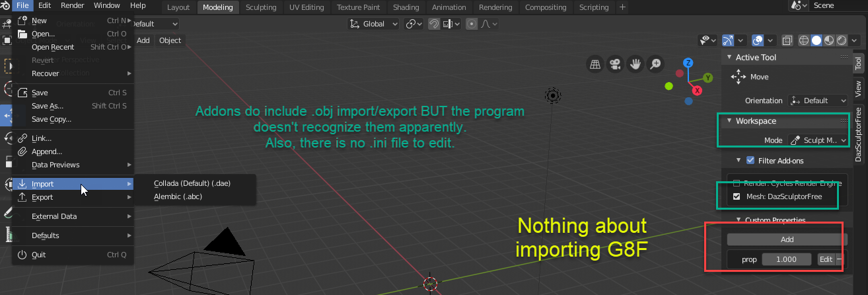
Task: Open the Orientation Default dropdown
Action: pyautogui.click(x=818, y=101)
